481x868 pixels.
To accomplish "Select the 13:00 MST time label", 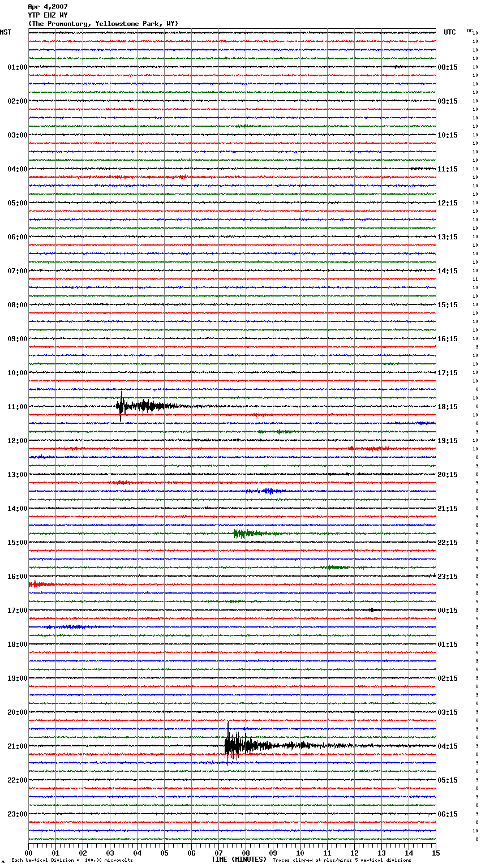I will 18,475.
